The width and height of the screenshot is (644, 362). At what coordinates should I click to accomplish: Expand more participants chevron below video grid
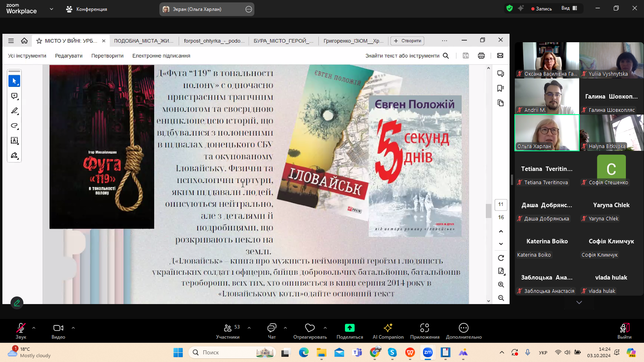click(x=579, y=302)
